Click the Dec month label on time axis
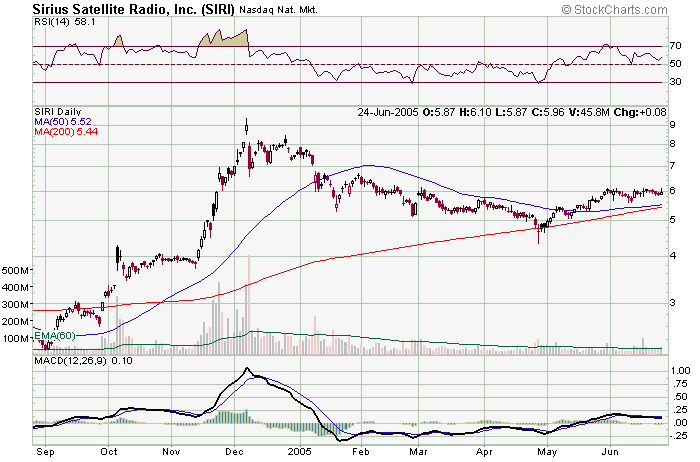 click(x=234, y=452)
